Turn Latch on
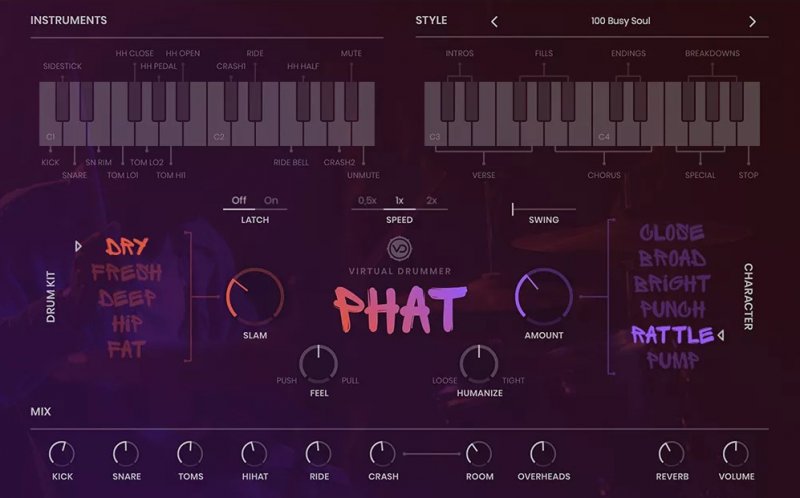 (271, 200)
